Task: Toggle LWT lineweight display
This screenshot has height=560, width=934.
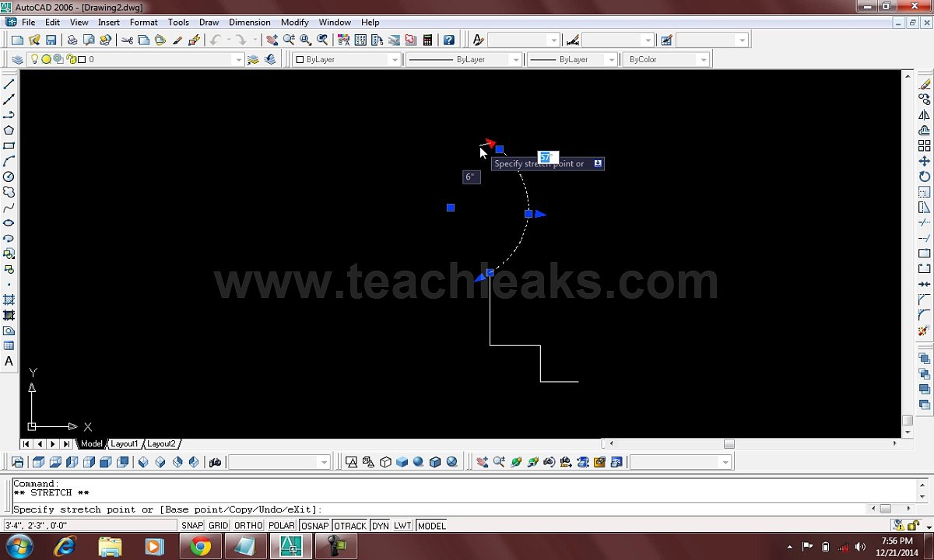Action: pos(402,526)
